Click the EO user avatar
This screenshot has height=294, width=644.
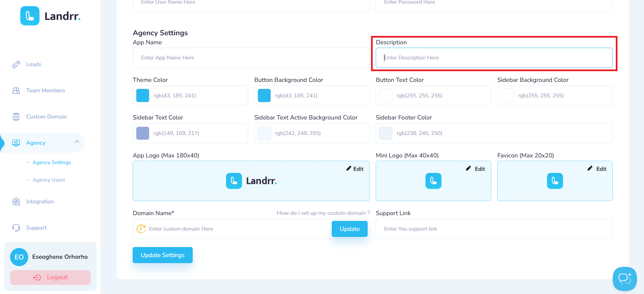click(x=19, y=257)
